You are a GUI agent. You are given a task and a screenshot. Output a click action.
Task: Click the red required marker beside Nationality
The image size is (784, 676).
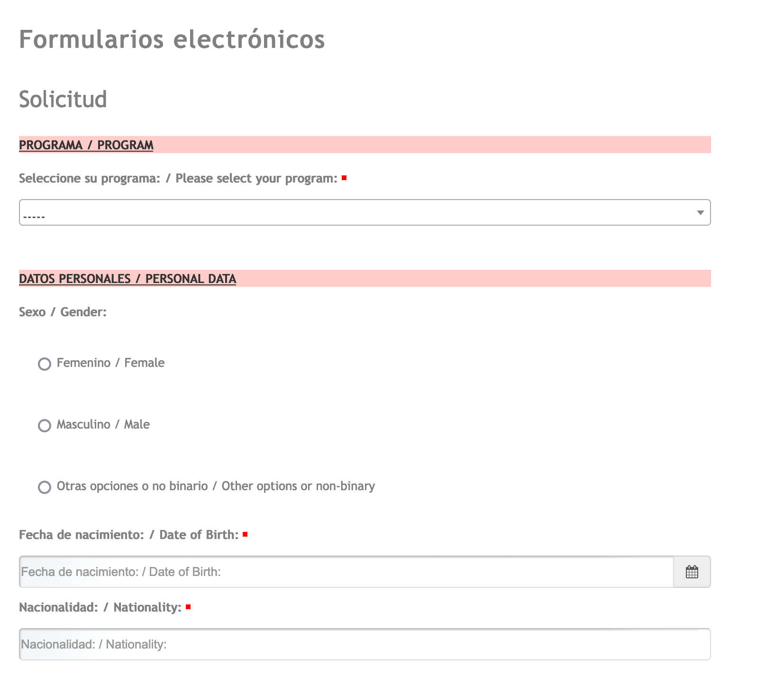click(188, 607)
